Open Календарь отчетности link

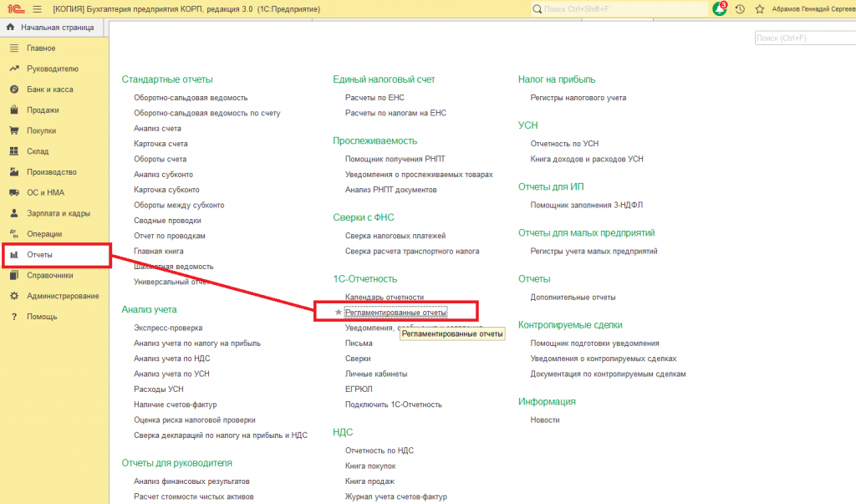tap(385, 297)
